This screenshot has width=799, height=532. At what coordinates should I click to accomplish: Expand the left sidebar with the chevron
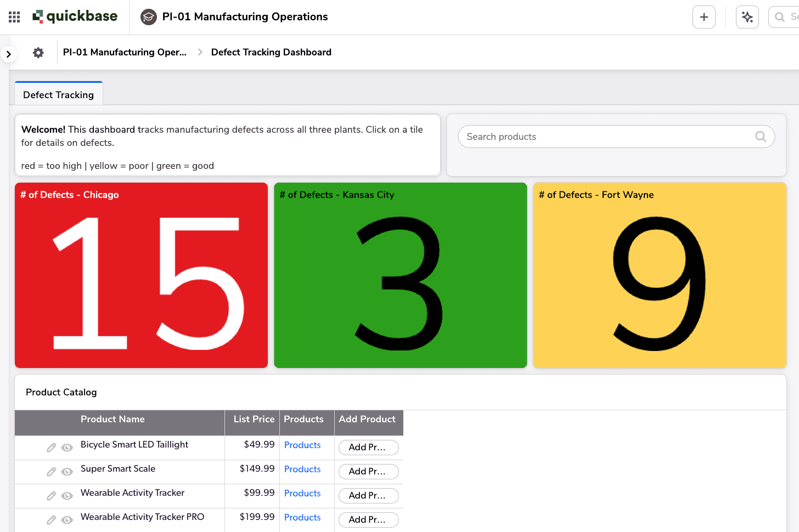[x=8, y=54]
